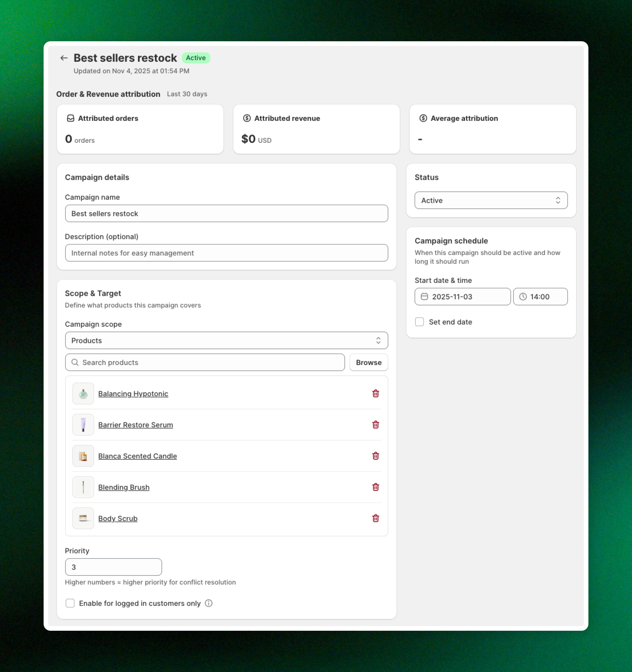632x672 pixels.
Task: Click the $0 USD revenue value
Action: [256, 139]
